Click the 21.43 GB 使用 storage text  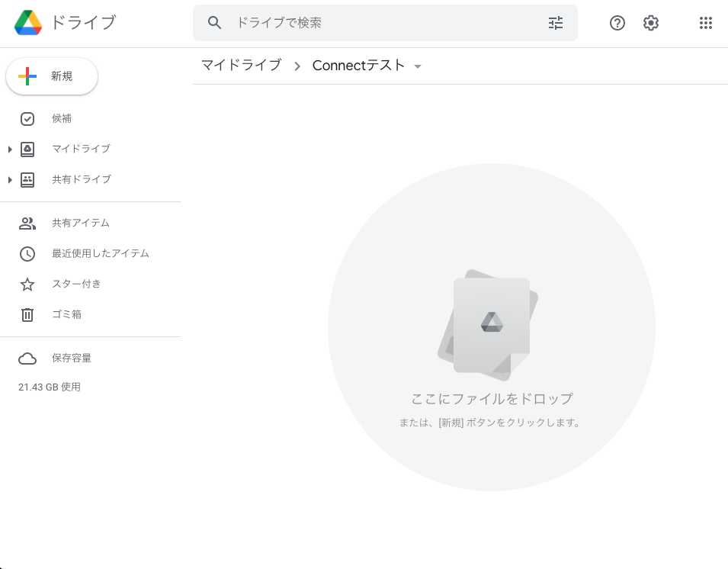pyautogui.click(x=50, y=387)
